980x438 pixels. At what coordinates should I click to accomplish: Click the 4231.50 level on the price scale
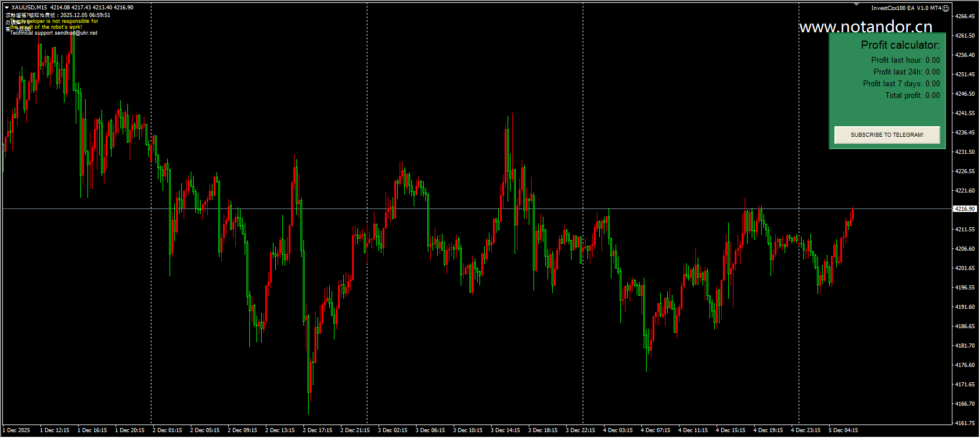pyautogui.click(x=965, y=152)
